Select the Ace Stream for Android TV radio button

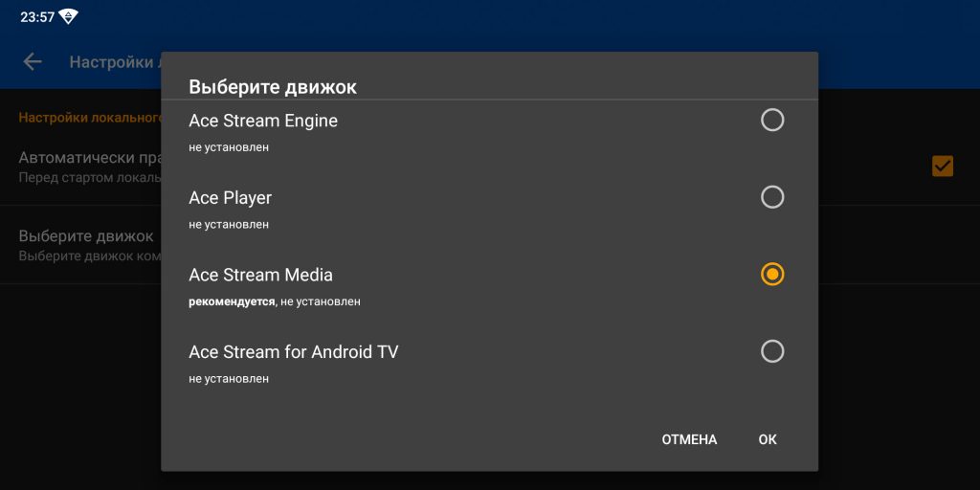(x=772, y=351)
